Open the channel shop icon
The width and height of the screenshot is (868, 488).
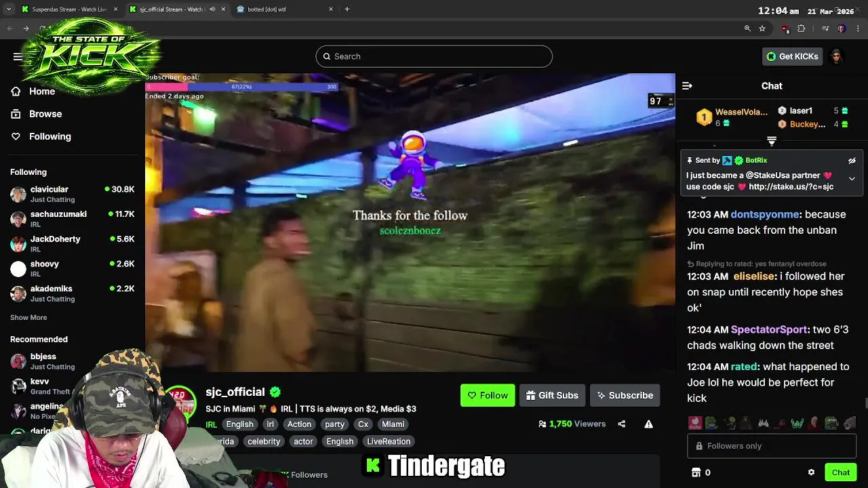pyautogui.click(x=696, y=472)
